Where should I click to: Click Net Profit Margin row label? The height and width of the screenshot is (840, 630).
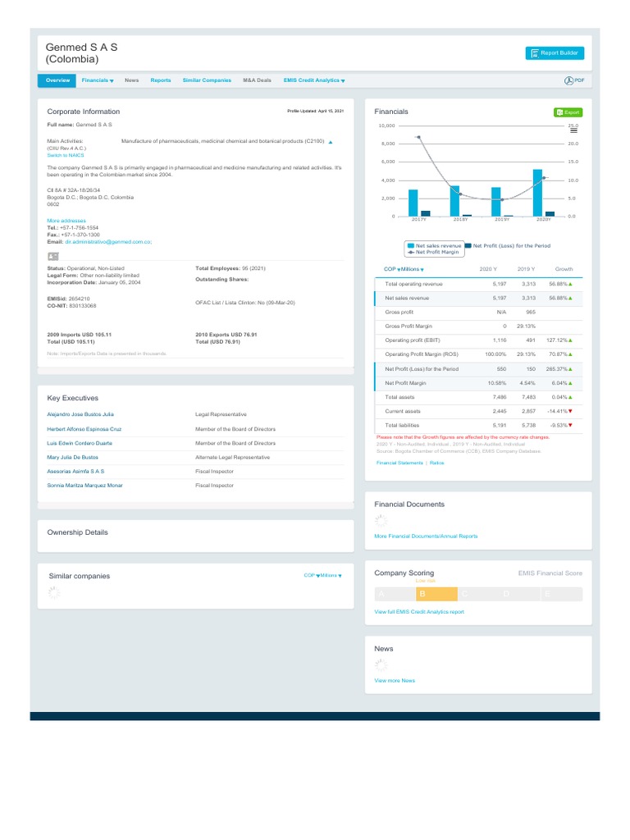[x=405, y=384]
